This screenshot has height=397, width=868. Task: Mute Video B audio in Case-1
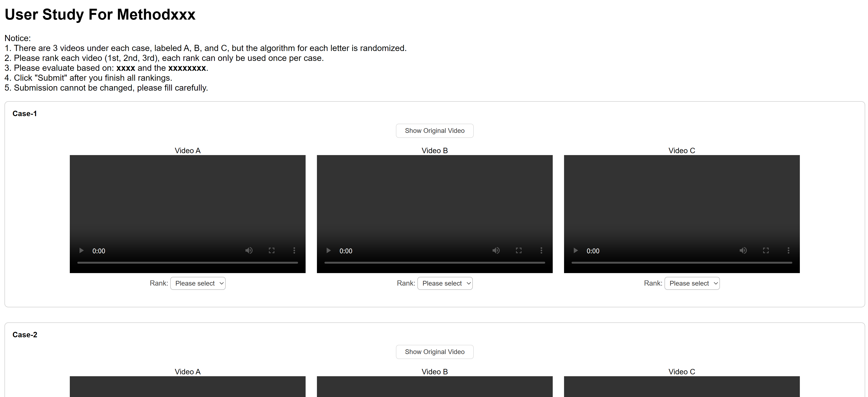point(496,251)
